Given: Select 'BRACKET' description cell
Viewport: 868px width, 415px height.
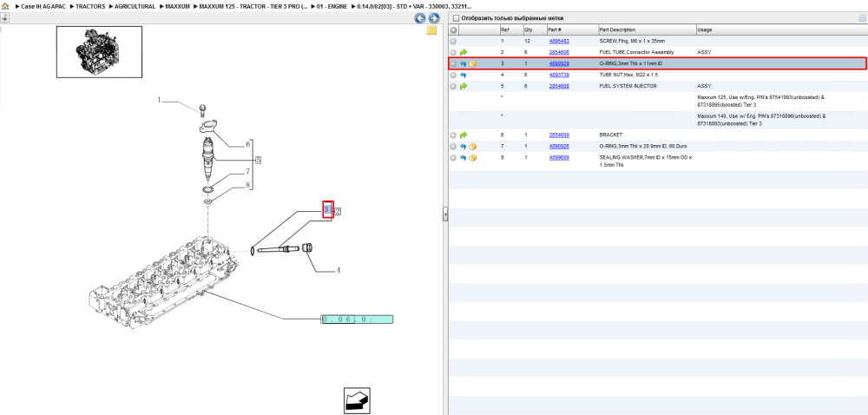Looking at the screenshot, I should pos(611,135).
